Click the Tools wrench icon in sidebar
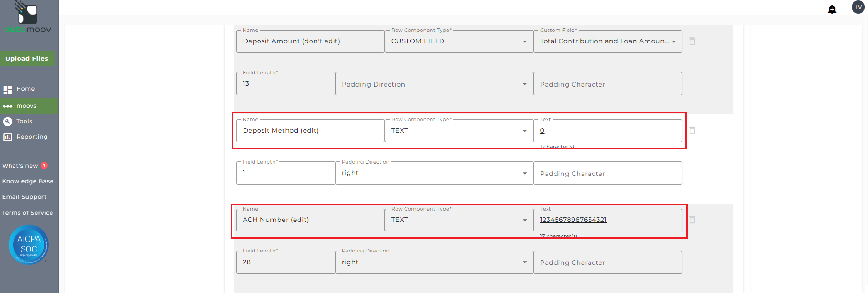The width and height of the screenshot is (868, 293). pos(8,121)
